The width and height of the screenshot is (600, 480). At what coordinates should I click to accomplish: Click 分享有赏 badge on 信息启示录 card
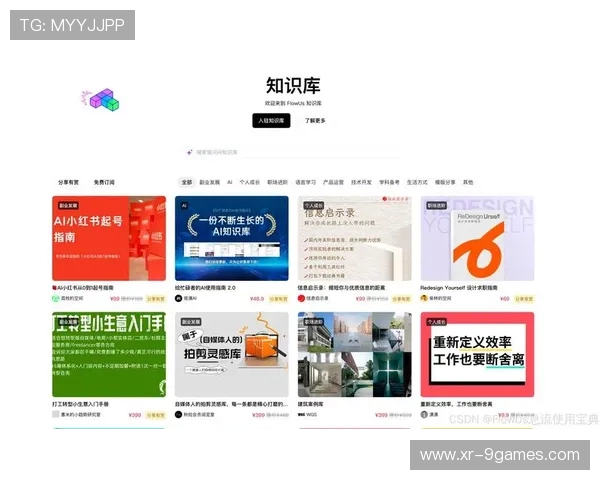pos(401,299)
